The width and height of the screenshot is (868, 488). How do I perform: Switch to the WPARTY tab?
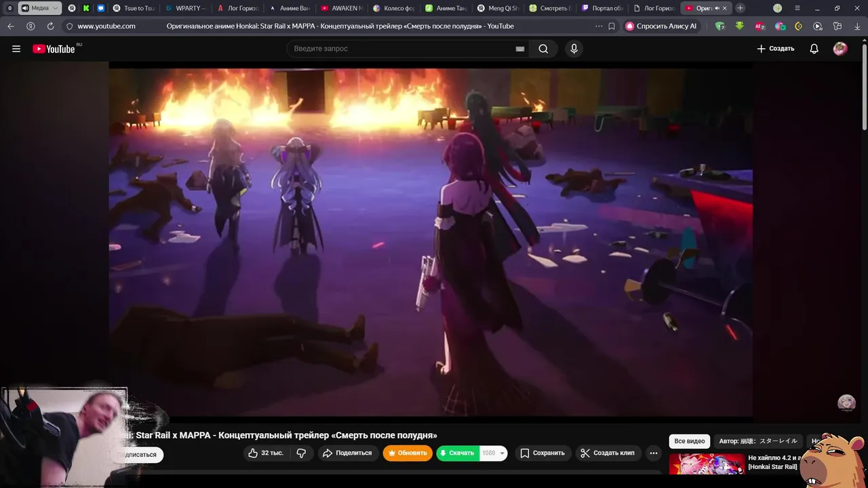(x=186, y=8)
